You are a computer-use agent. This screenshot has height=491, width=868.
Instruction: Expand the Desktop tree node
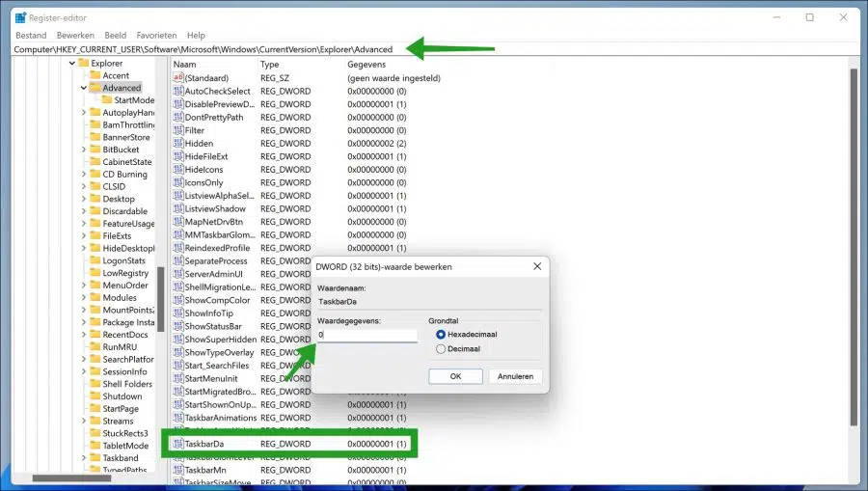click(84, 199)
